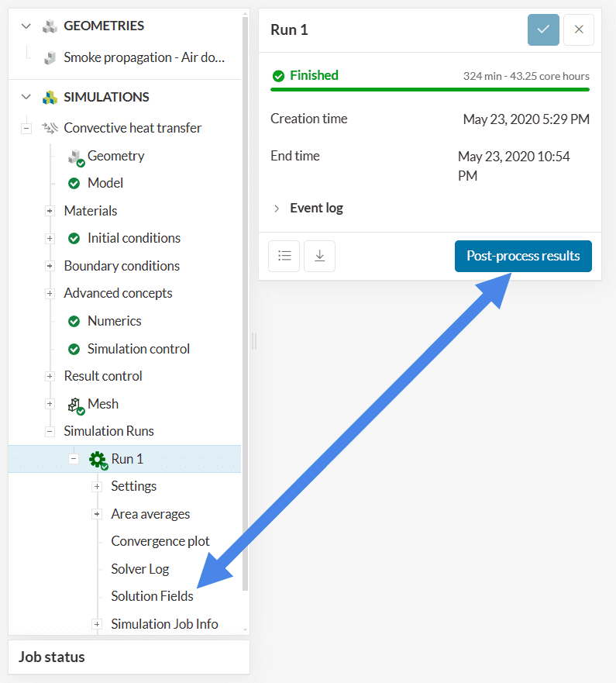The width and height of the screenshot is (616, 683).
Task: Expand the Area averages node
Action: click(x=97, y=514)
